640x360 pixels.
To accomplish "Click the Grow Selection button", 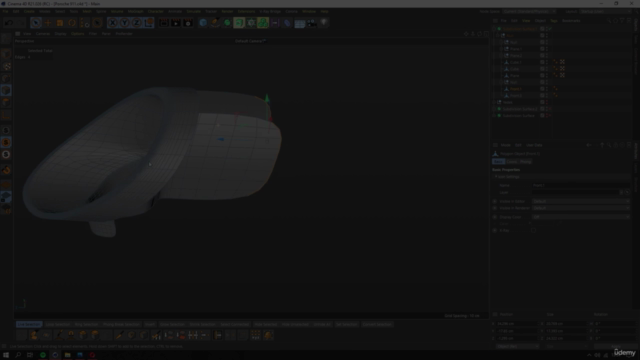I will point(172,324).
